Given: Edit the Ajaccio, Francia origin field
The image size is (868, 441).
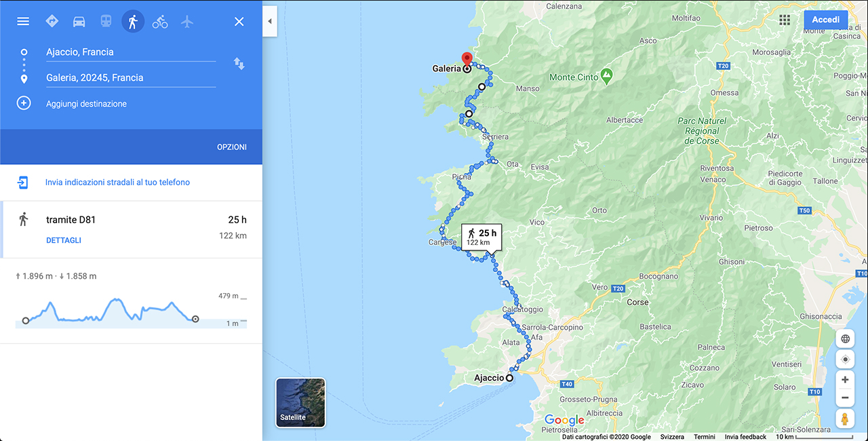Looking at the screenshot, I should click(x=130, y=52).
